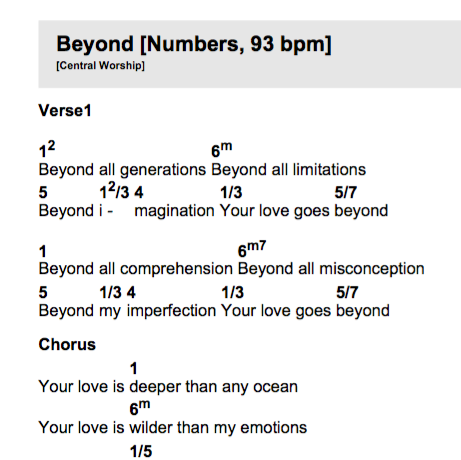Click the first 5/7 chord in Verse1
This screenshot has width=461, height=460.
[x=346, y=192]
